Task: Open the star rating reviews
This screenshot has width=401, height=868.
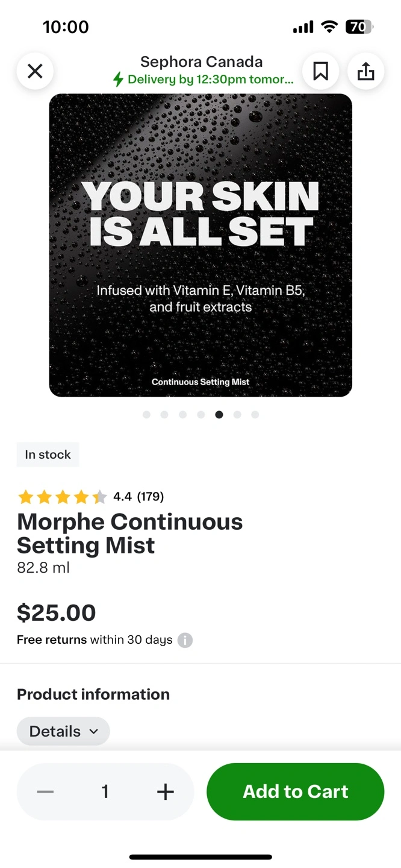Action: (62, 497)
